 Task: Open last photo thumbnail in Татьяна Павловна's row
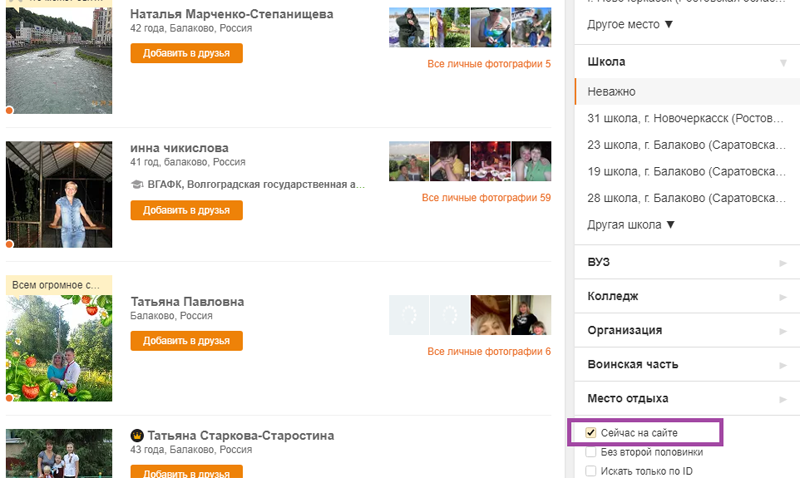[x=532, y=314]
